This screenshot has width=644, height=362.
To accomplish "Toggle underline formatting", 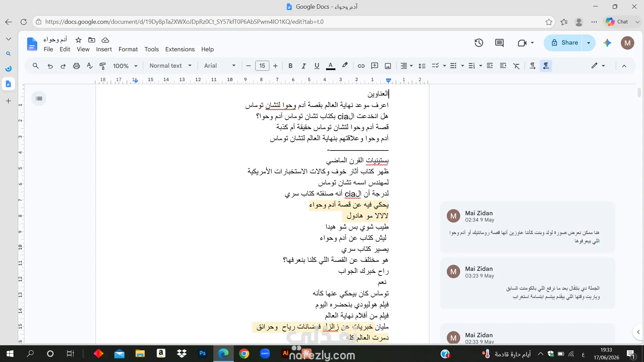I will point(317,66).
